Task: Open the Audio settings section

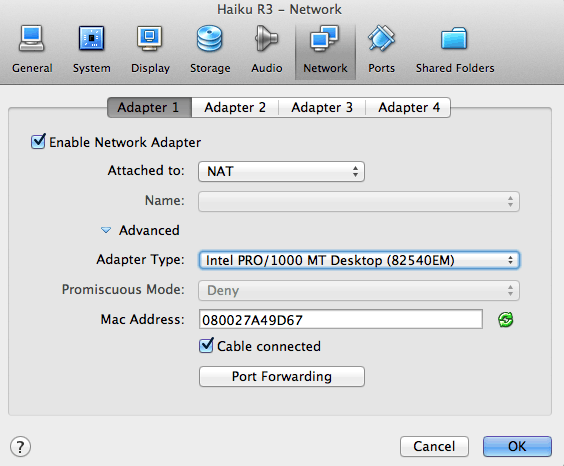Action: tap(267, 50)
